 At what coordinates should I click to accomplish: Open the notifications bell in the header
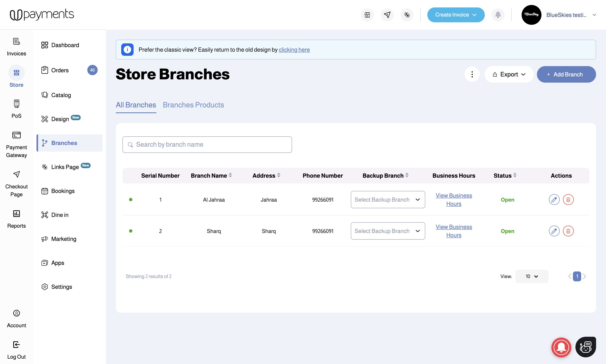pos(498,15)
